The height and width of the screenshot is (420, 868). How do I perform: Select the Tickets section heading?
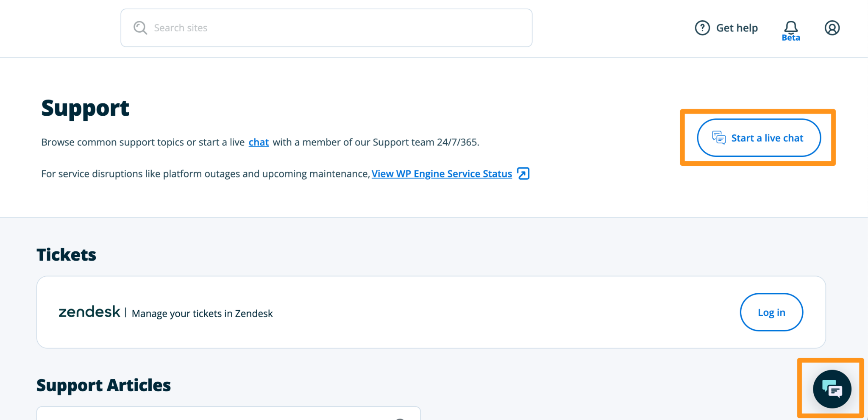click(x=66, y=254)
